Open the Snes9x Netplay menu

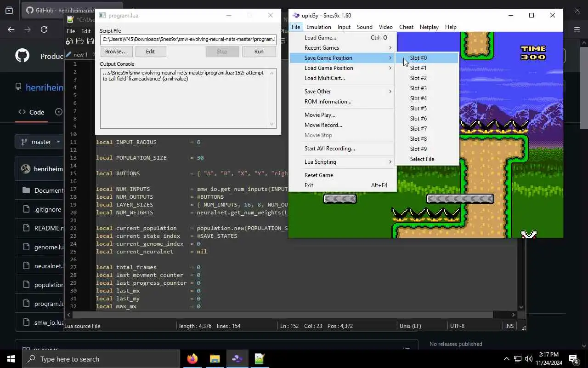[x=429, y=27]
